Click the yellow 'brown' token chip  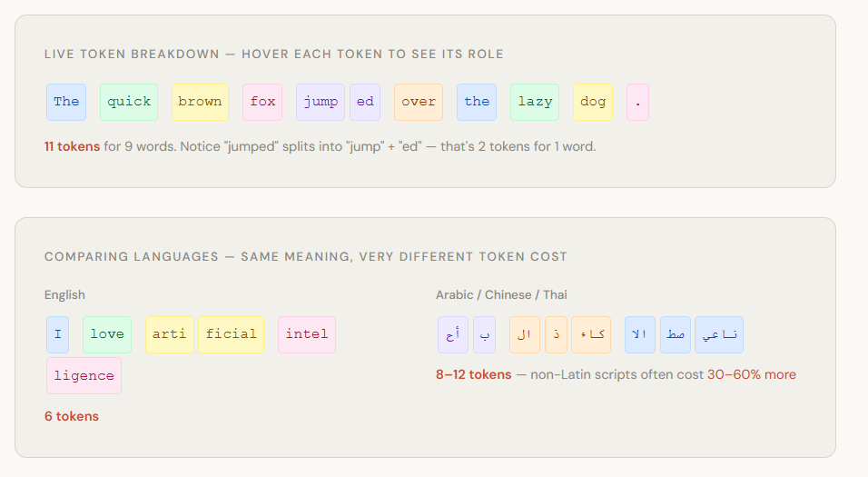point(200,102)
